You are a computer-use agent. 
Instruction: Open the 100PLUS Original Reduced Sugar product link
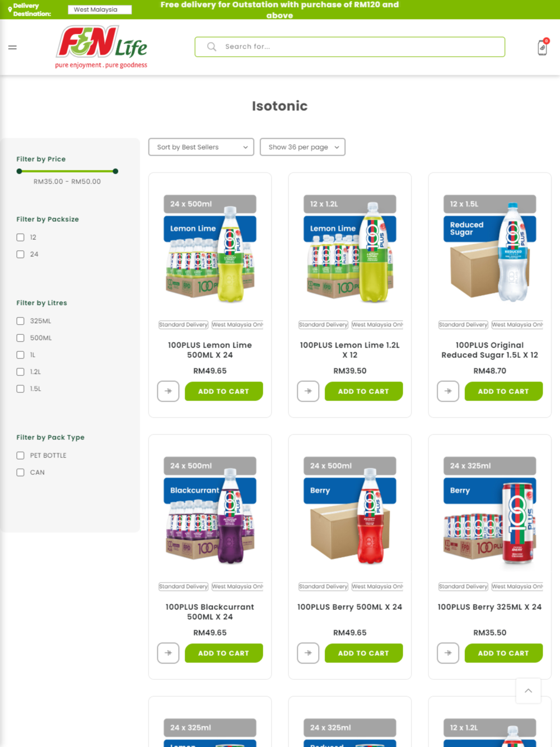tap(490, 350)
